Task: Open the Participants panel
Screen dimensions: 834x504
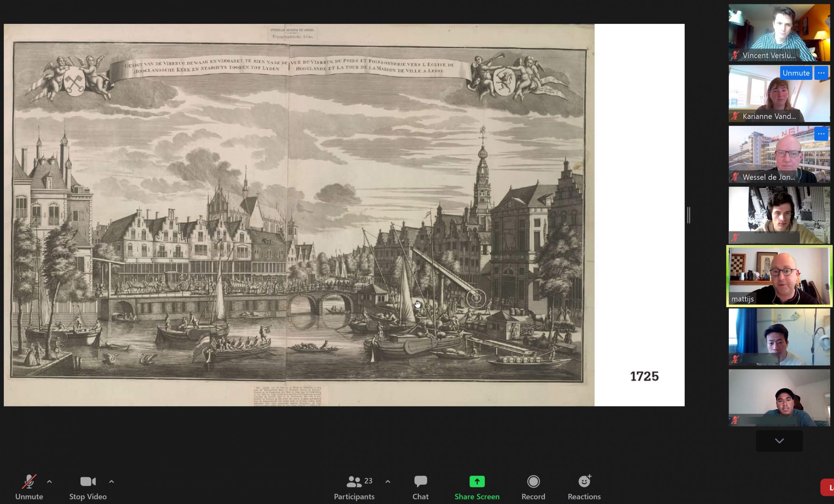Action: (354, 487)
